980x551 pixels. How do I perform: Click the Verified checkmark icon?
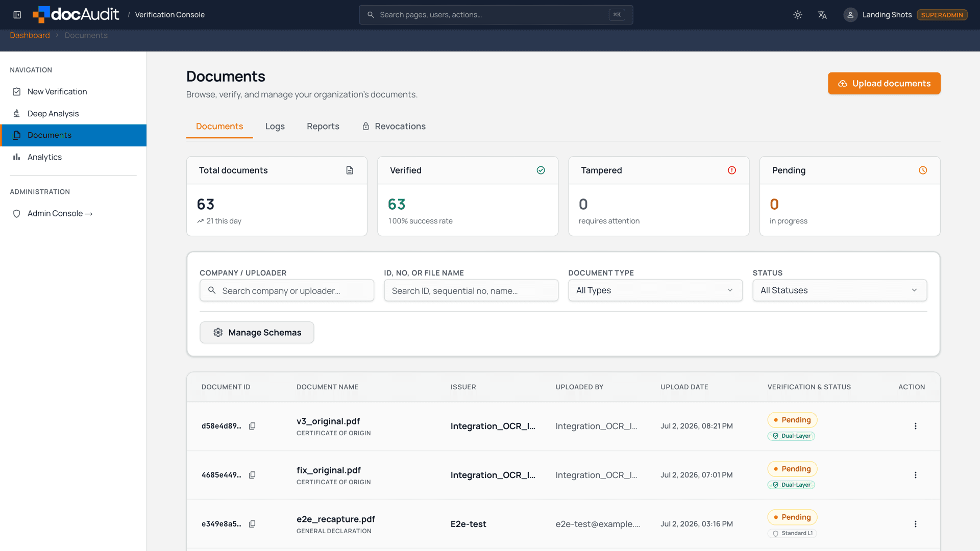pos(541,170)
